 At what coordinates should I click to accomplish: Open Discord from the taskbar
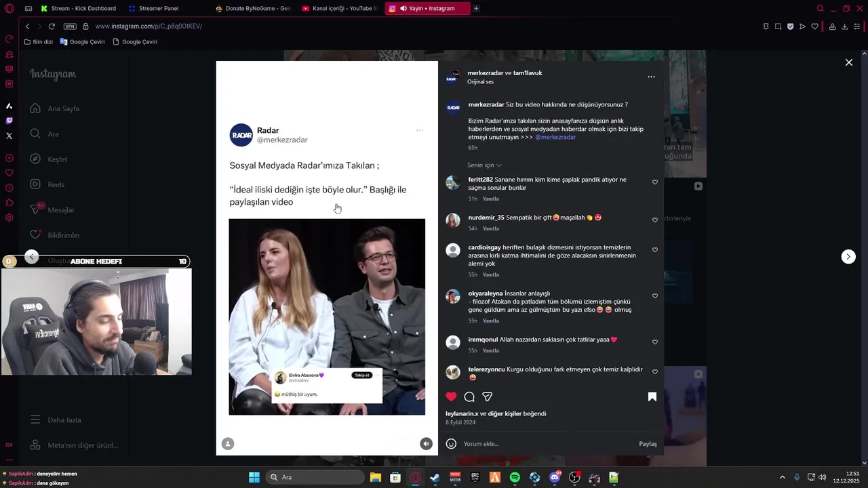coord(555,478)
